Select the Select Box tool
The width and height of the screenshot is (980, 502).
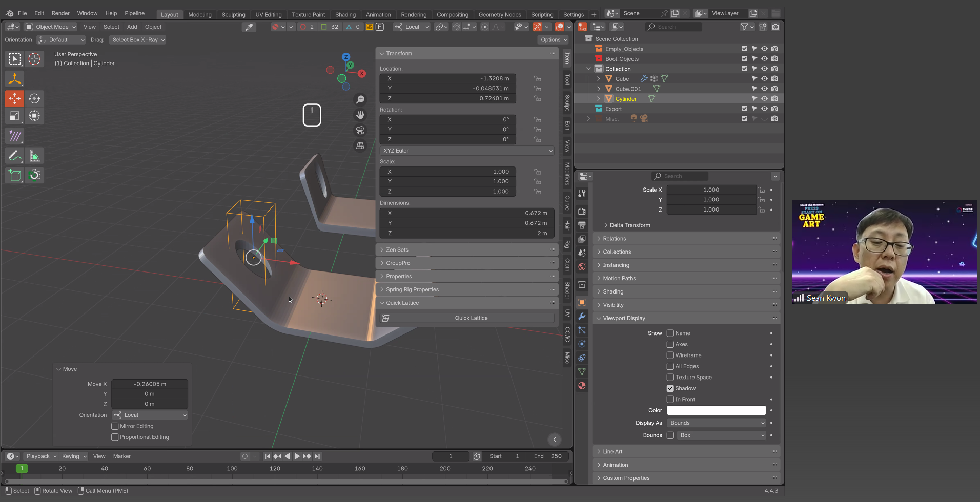[15, 59]
